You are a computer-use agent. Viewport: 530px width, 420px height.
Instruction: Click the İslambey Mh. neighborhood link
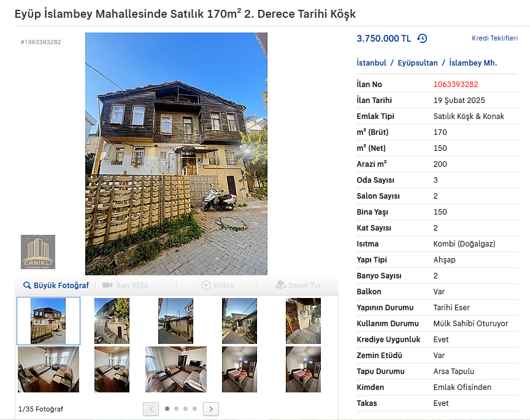click(473, 63)
